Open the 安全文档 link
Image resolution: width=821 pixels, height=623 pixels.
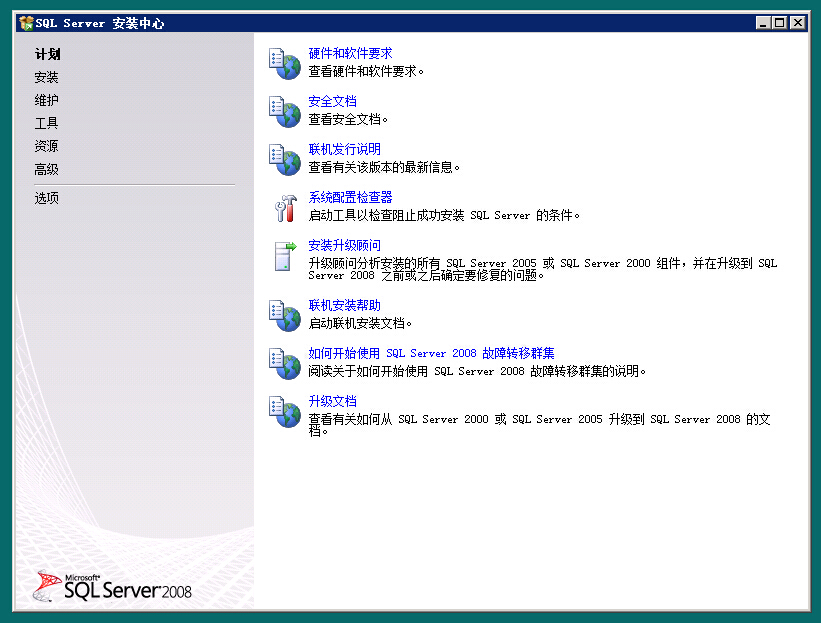[x=332, y=101]
